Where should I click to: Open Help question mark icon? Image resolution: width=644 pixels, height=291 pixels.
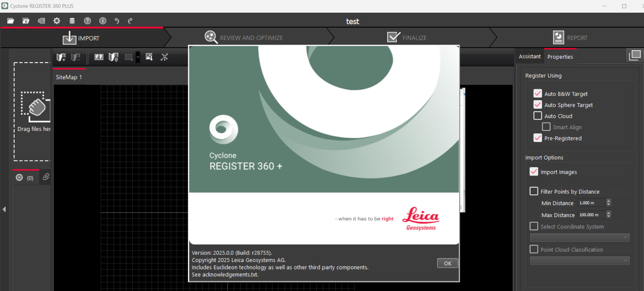point(87,21)
